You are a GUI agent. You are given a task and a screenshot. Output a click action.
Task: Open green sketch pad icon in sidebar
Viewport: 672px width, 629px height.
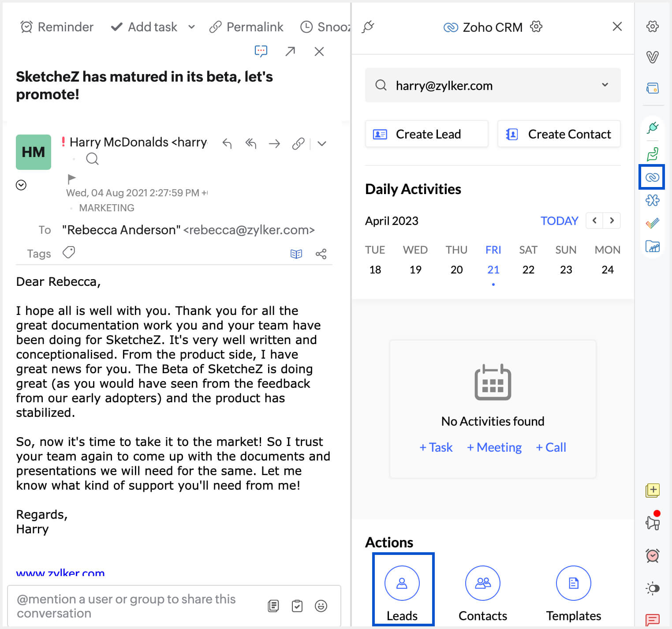[653, 154]
